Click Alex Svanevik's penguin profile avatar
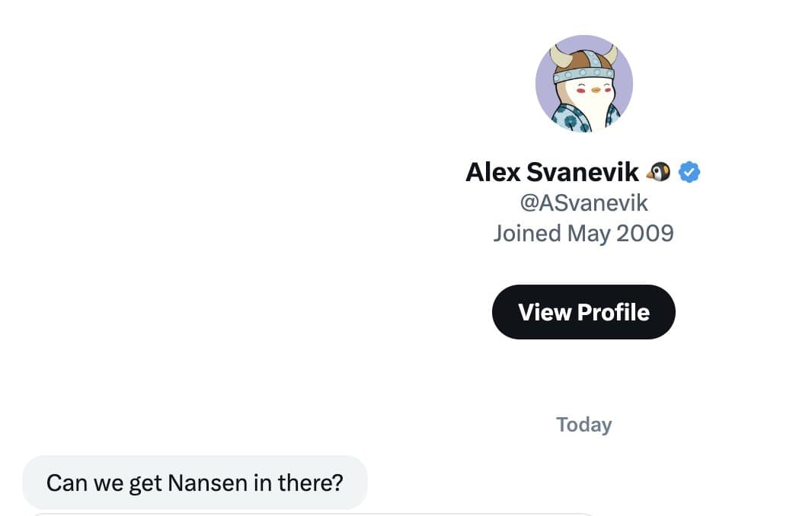This screenshot has height=516, width=812. (583, 84)
